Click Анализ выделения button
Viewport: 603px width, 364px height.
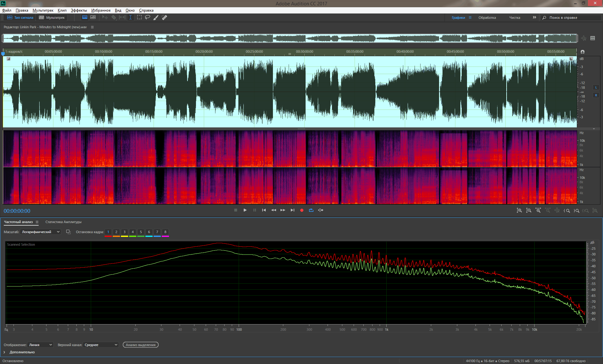pyautogui.click(x=141, y=345)
